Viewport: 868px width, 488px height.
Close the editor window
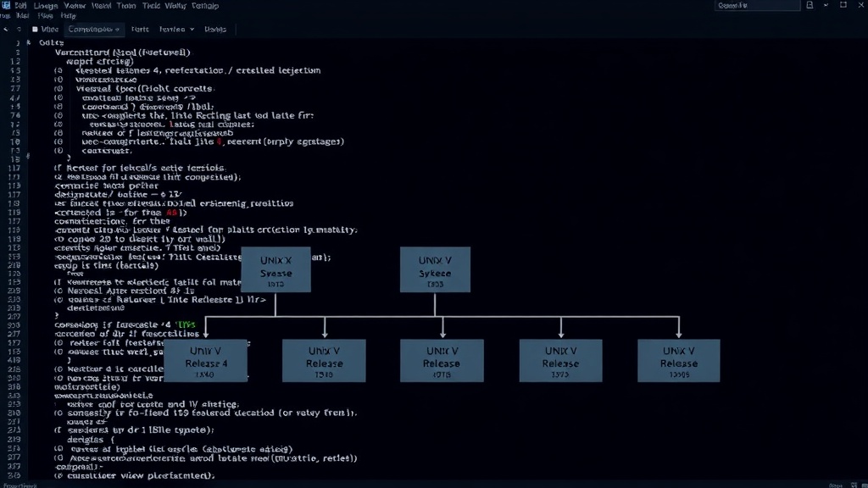click(861, 5)
